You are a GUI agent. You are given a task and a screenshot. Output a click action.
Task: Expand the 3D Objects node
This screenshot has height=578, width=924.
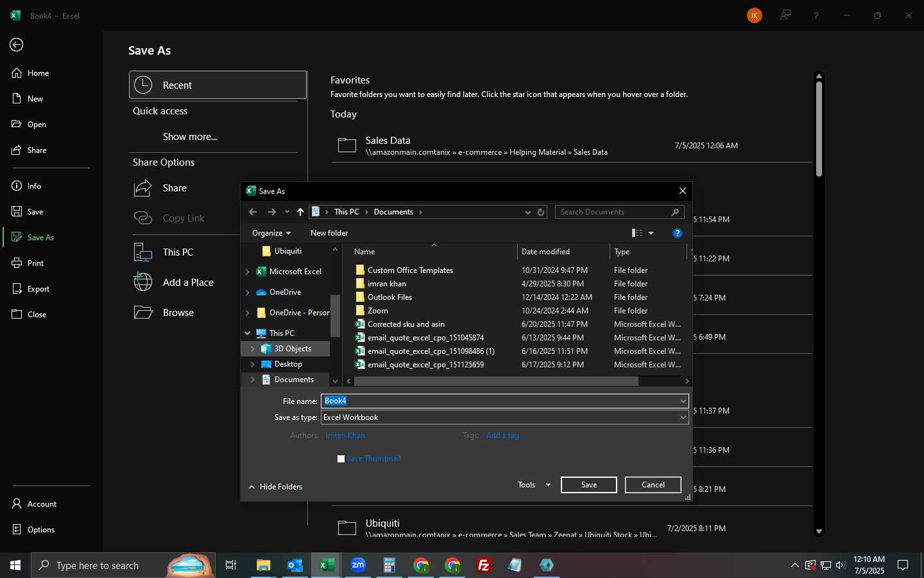[x=253, y=349]
